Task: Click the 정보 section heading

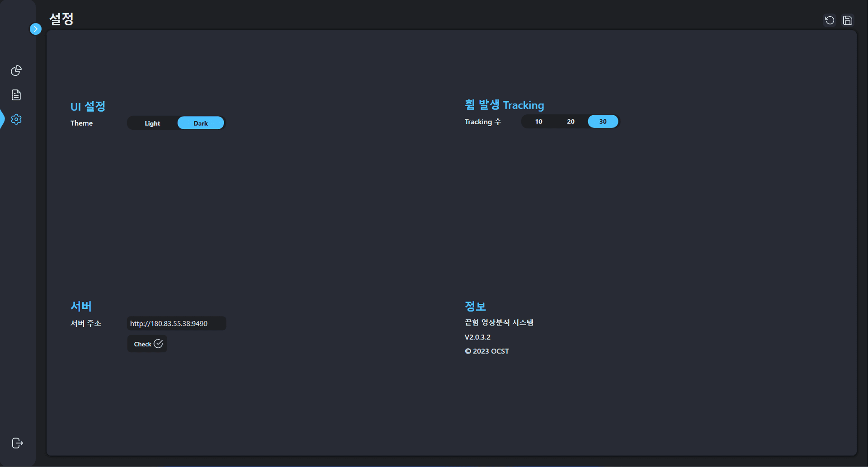Action: click(475, 307)
